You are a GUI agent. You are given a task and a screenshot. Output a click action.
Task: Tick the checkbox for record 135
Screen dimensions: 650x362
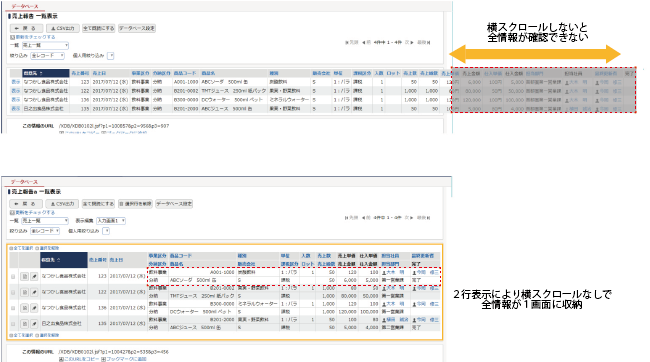pyautogui.click(x=13, y=324)
